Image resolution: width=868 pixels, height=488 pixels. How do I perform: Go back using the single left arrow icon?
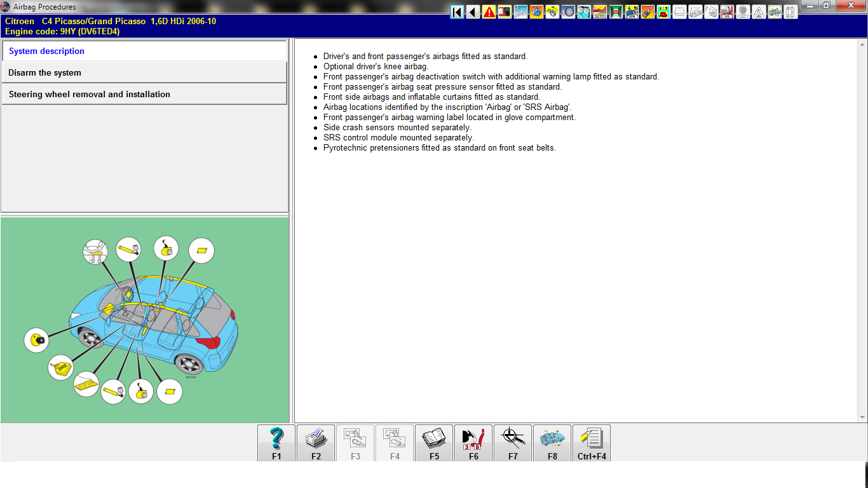(x=473, y=12)
